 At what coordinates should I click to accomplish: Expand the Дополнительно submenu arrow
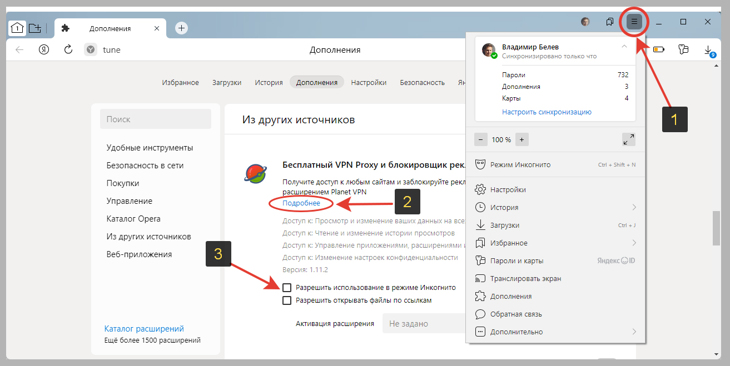[x=634, y=332]
